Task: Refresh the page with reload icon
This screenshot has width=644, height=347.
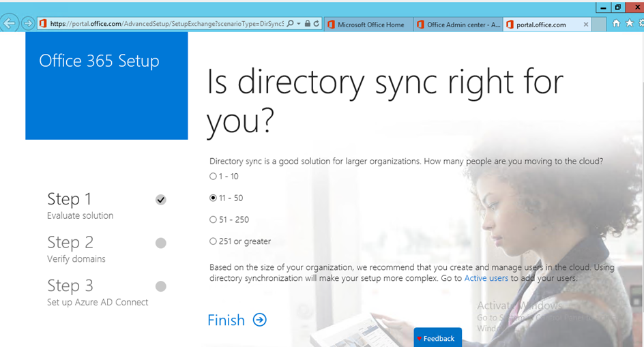Action: point(317,24)
